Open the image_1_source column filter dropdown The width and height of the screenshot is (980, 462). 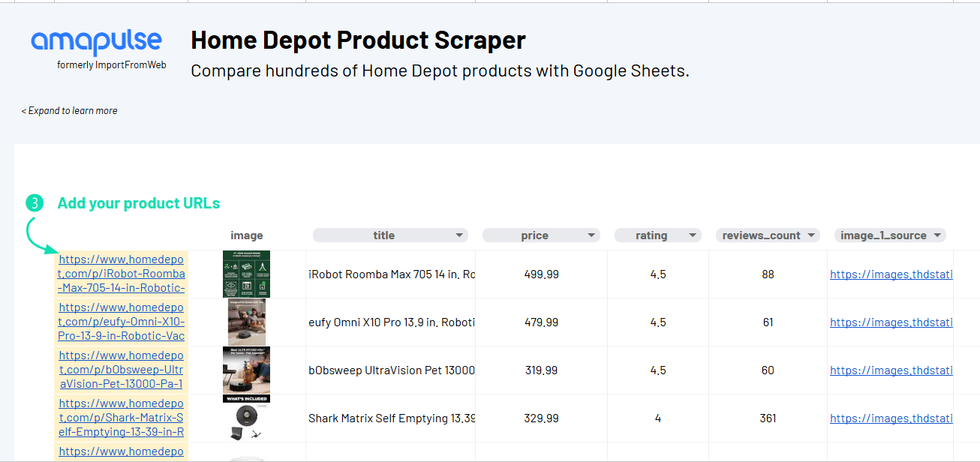[x=937, y=235]
